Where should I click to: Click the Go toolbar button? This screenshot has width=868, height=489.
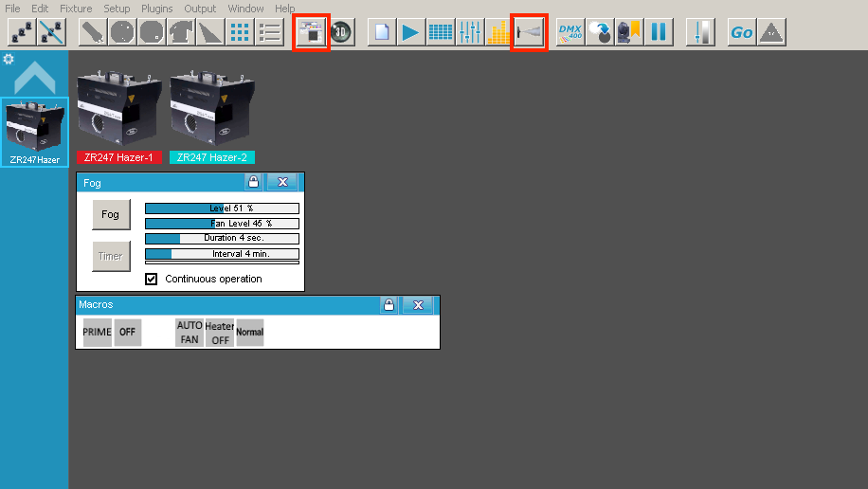[x=742, y=32]
